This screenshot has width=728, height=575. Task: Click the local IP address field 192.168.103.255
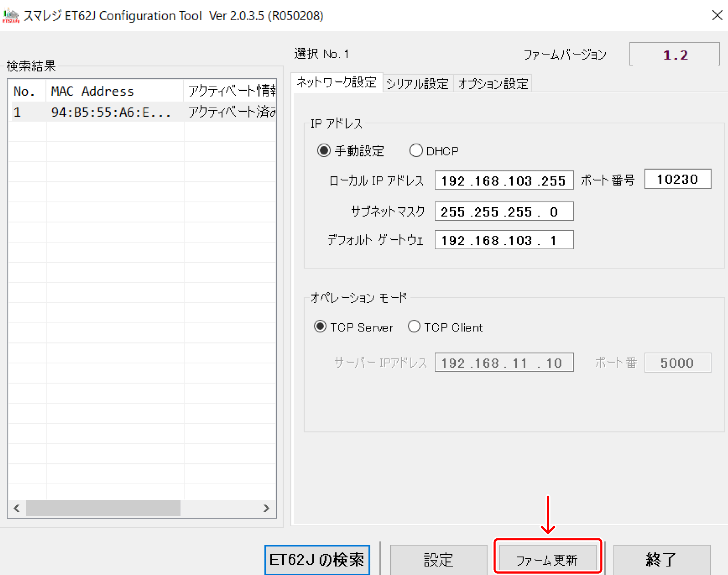[504, 181]
